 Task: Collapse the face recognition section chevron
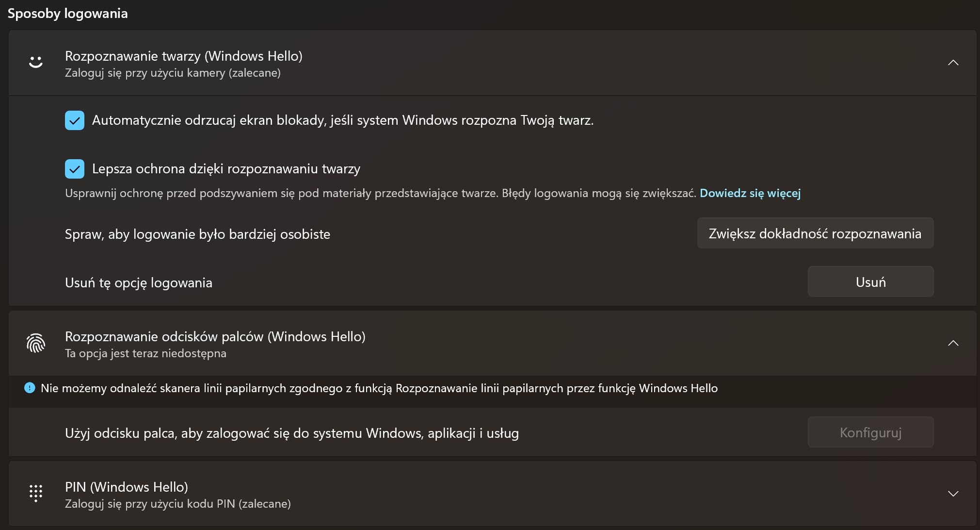pyautogui.click(x=953, y=63)
